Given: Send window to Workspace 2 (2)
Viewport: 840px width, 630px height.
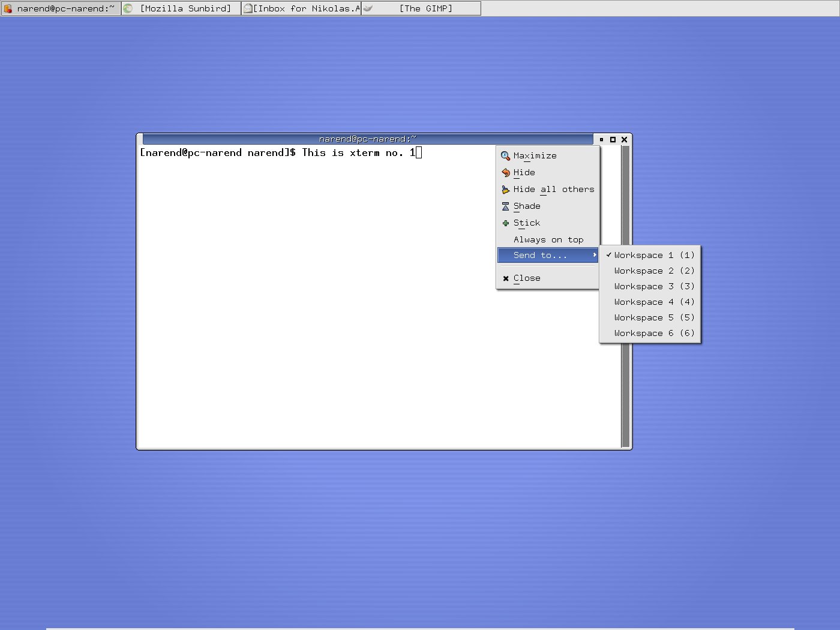Looking at the screenshot, I should click(x=653, y=271).
